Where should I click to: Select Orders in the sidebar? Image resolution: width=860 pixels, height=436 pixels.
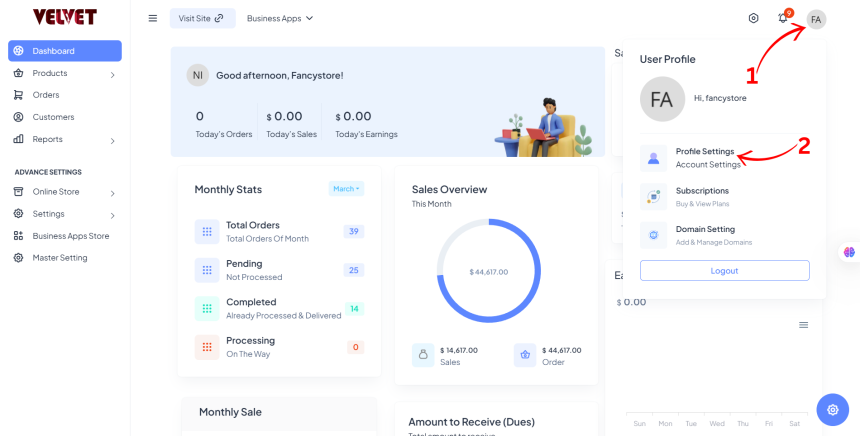[x=45, y=95]
